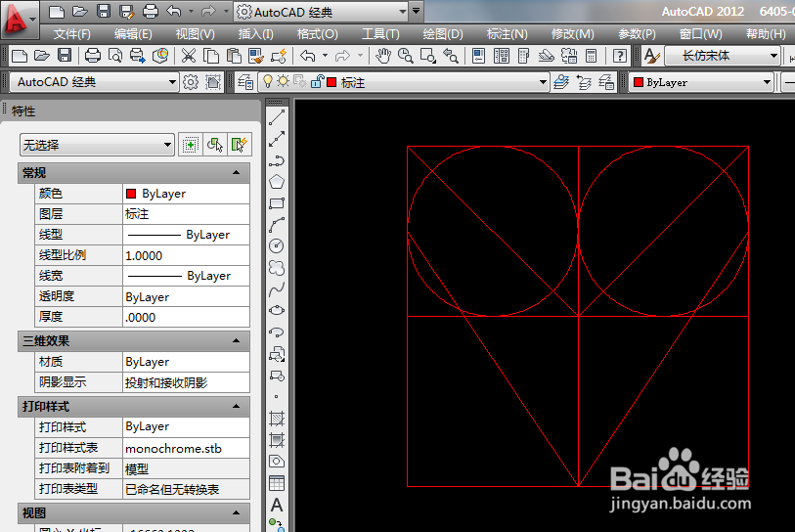Image resolution: width=795 pixels, height=532 pixels.
Task: Collapse the 打印样式 section
Action: click(x=237, y=406)
